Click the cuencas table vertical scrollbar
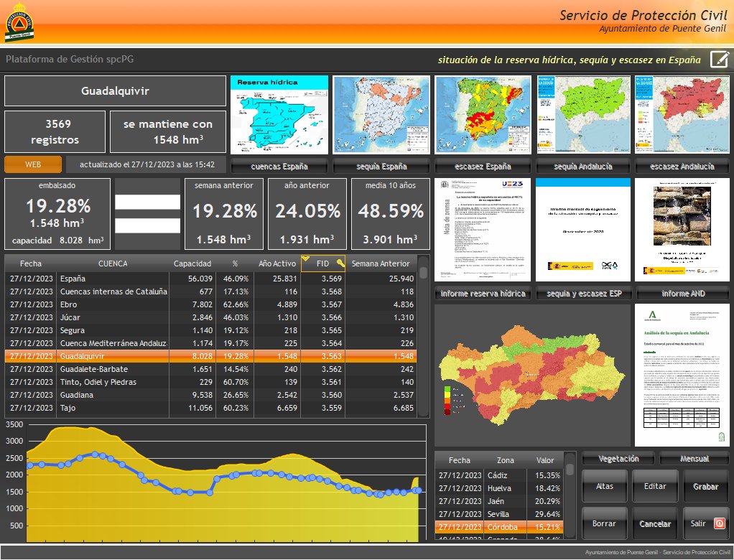The height and width of the screenshot is (560, 734). tap(423, 337)
